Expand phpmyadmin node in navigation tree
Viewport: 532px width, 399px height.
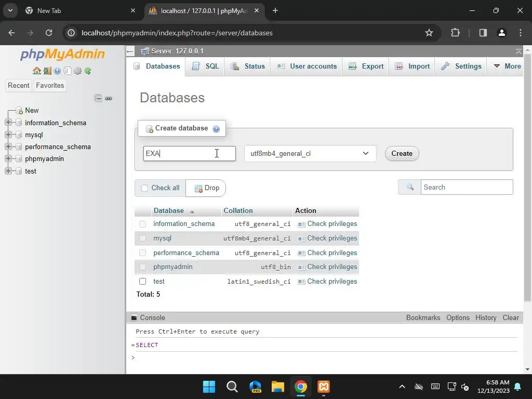point(8,158)
